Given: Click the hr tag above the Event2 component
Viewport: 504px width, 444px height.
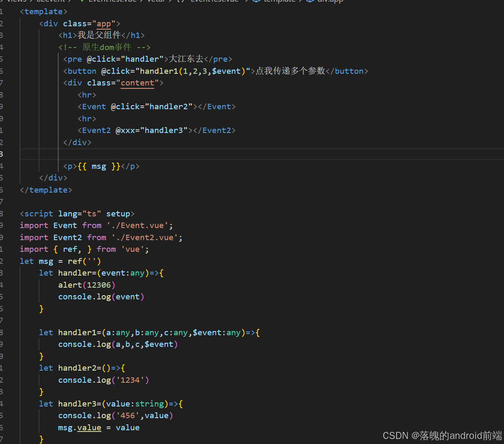Looking at the screenshot, I should tap(87, 119).
